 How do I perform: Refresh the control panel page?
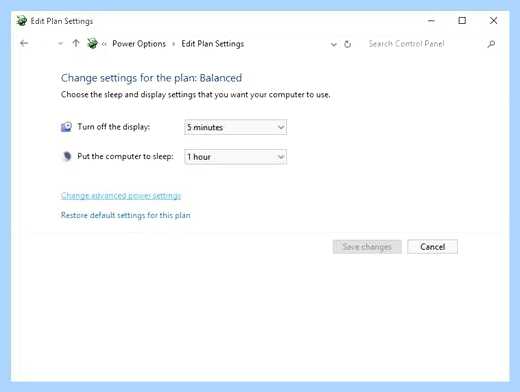[x=347, y=44]
